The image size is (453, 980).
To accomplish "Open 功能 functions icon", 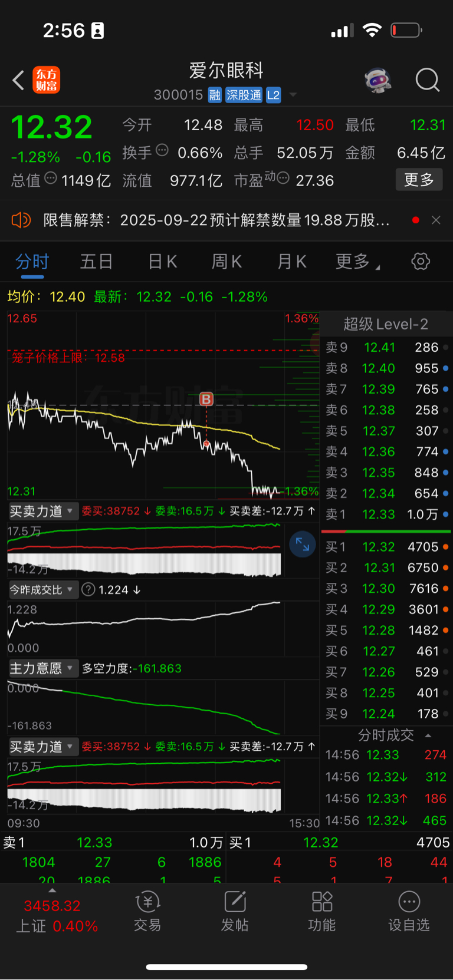I will pos(322,912).
